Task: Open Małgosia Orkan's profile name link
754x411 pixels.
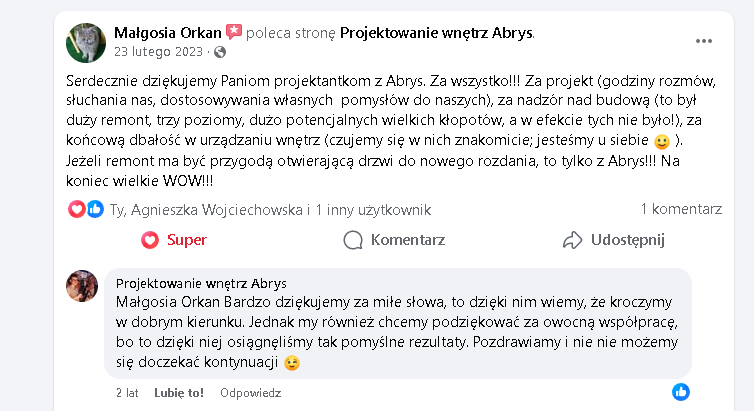Action: click(x=168, y=32)
